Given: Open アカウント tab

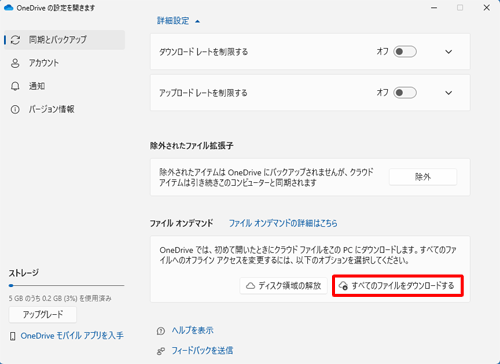Looking at the screenshot, I should (x=65, y=63).
